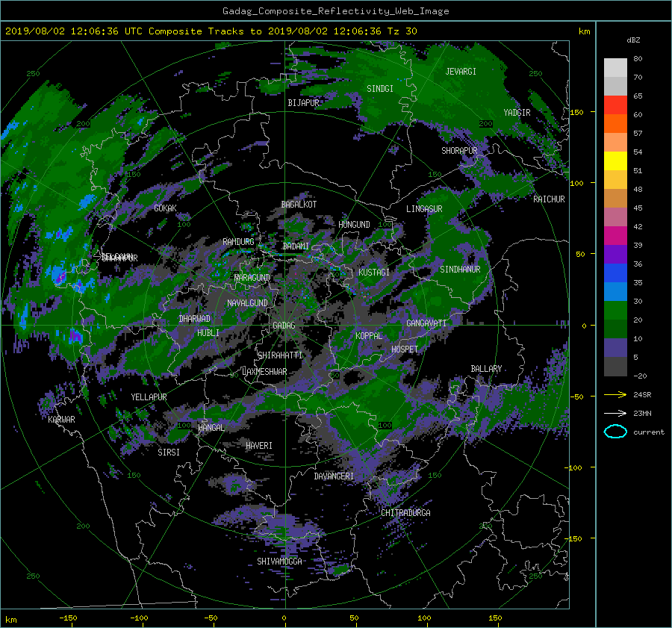This screenshot has height=628, width=672.
Task: Click the SINDGI city label
Action: tap(380, 89)
